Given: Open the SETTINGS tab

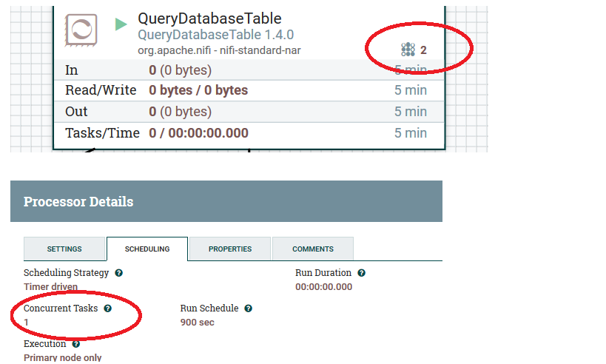Looking at the screenshot, I should tap(64, 249).
